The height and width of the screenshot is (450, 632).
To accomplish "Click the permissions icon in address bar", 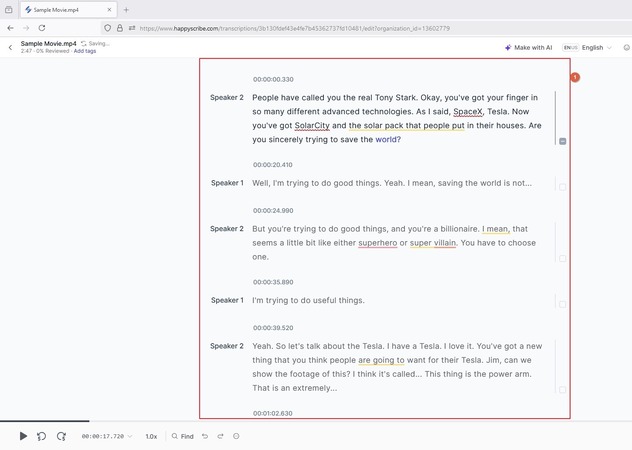I will [x=132, y=28].
